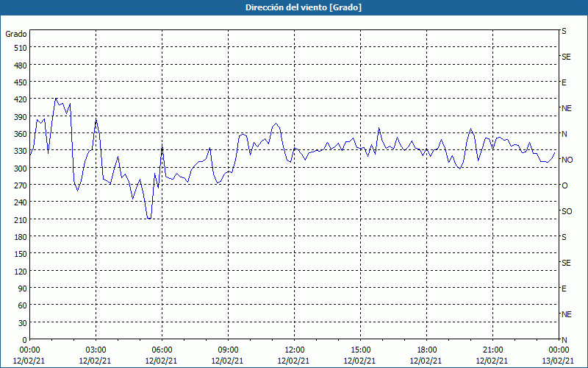Click the E compass label level with 90
The image size is (588, 368).
point(564,289)
